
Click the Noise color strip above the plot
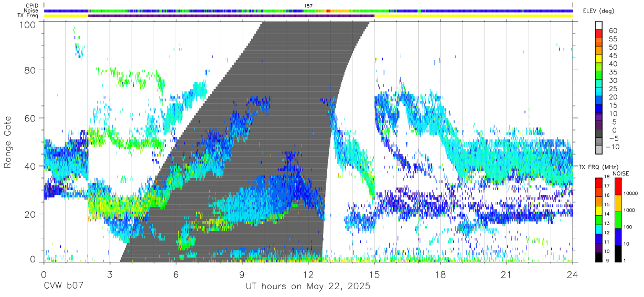[308, 10]
